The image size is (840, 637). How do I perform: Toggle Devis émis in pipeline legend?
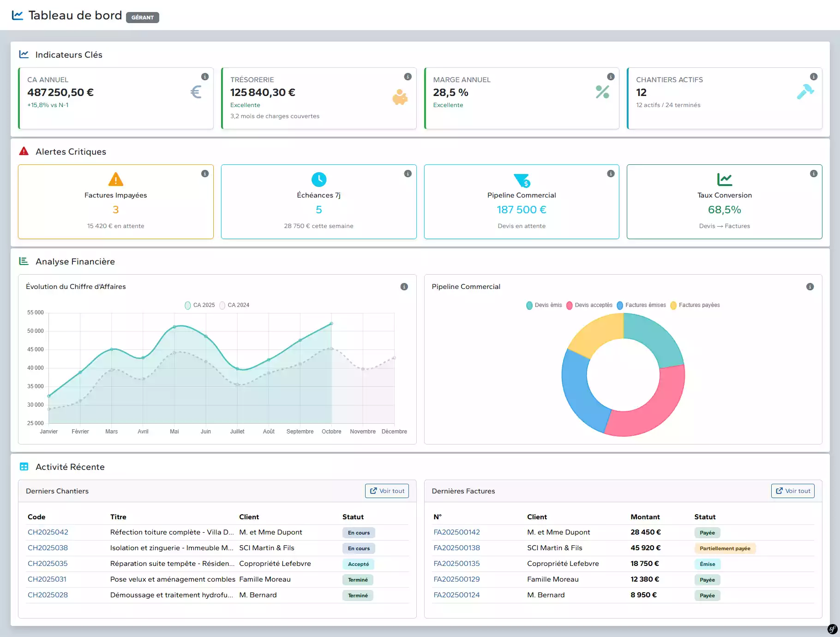(544, 305)
